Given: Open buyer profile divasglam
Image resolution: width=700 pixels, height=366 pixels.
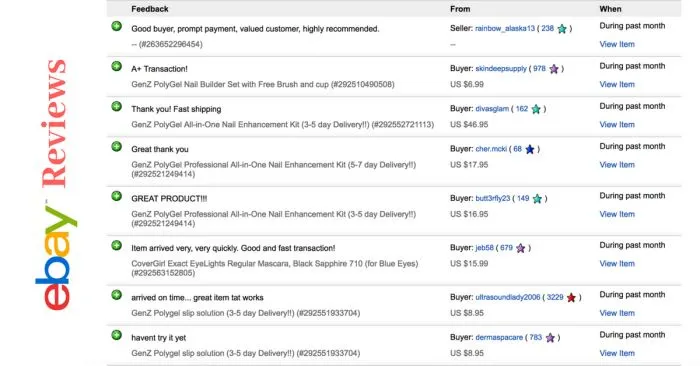Looking at the screenshot, I should [x=492, y=109].
